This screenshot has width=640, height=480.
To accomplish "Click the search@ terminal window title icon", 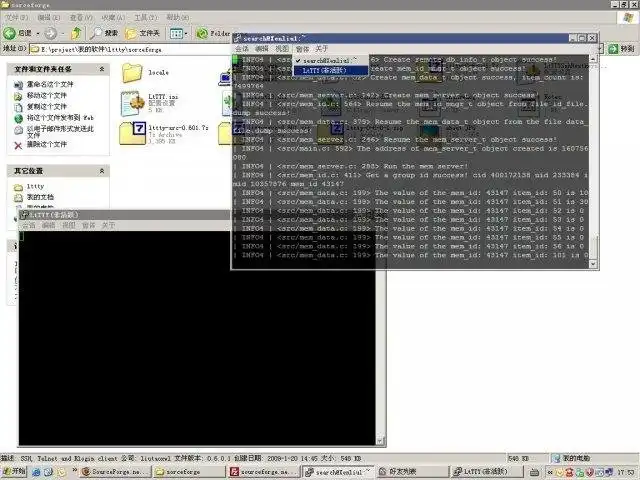I will (238, 38).
